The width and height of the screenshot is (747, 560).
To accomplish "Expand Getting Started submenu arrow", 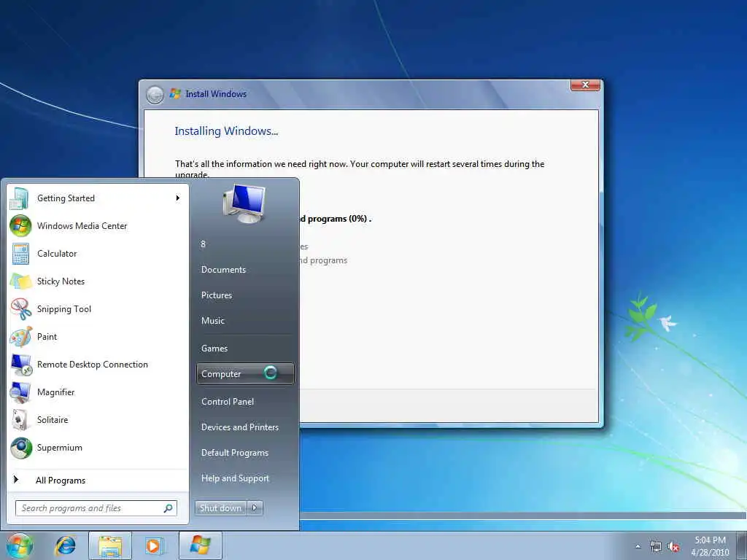I will click(x=178, y=198).
